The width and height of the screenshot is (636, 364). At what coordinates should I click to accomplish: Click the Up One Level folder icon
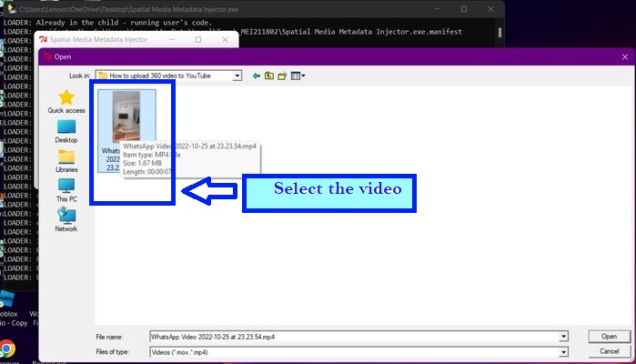pos(269,76)
